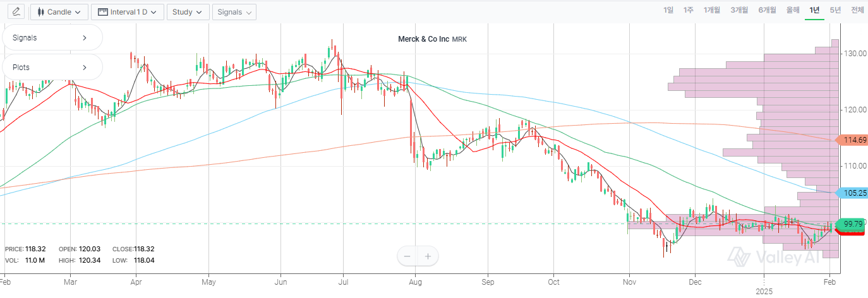The width and height of the screenshot is (868, 298).
Task: Select the 1주 time range
Action: (689, 10)
